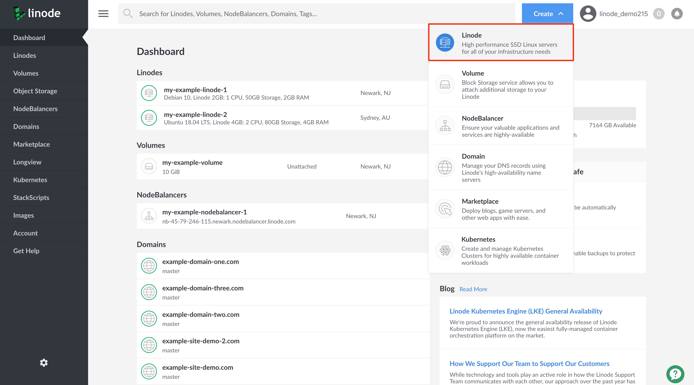Toggle the hamburger menu button

click(103, 14)
